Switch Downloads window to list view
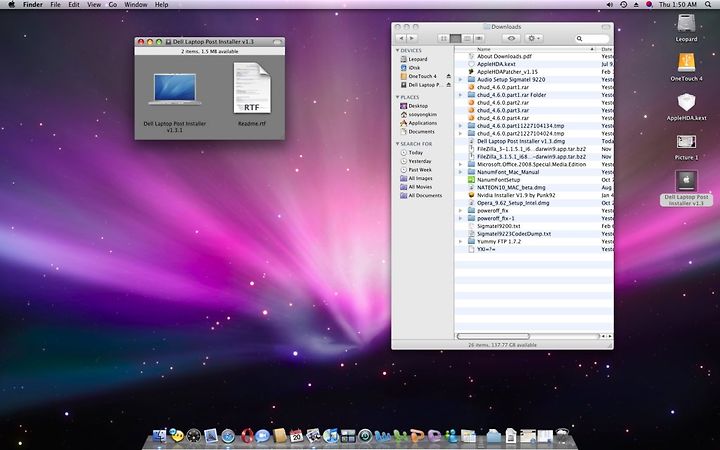The height and width of the screenshot is (450, 720). (456, 39)
